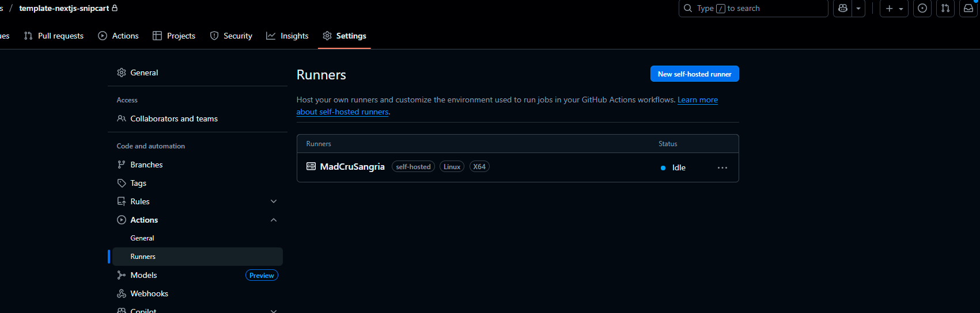Click the Projects table icon

coord(157,36)
